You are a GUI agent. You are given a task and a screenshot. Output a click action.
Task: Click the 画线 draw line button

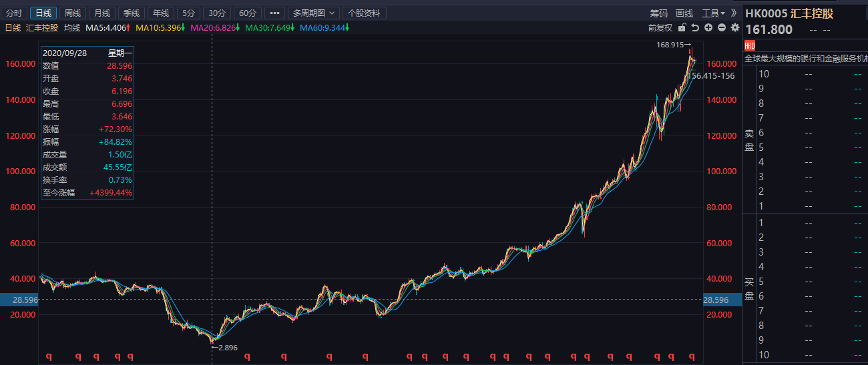(684, 13)
